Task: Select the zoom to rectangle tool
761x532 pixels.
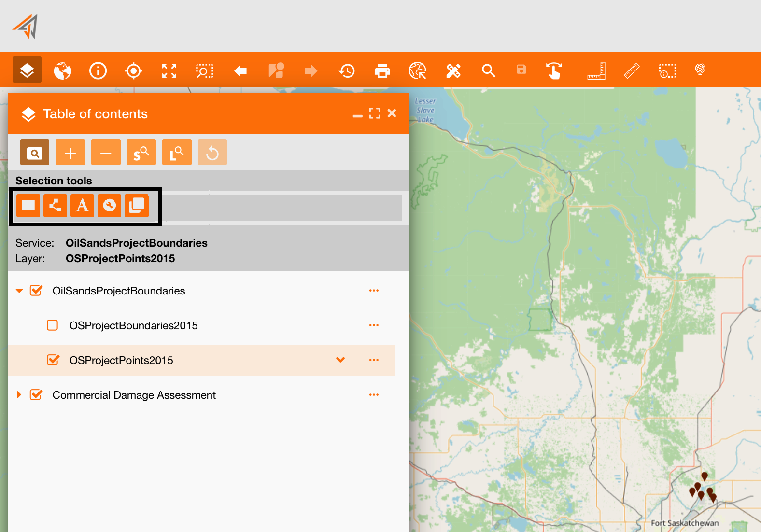Action: point(205,71)
